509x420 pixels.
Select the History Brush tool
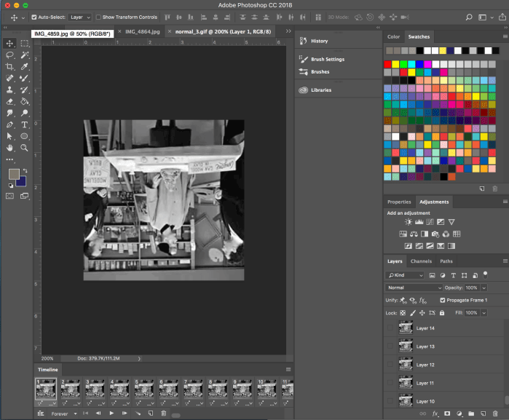coord(24,90)
